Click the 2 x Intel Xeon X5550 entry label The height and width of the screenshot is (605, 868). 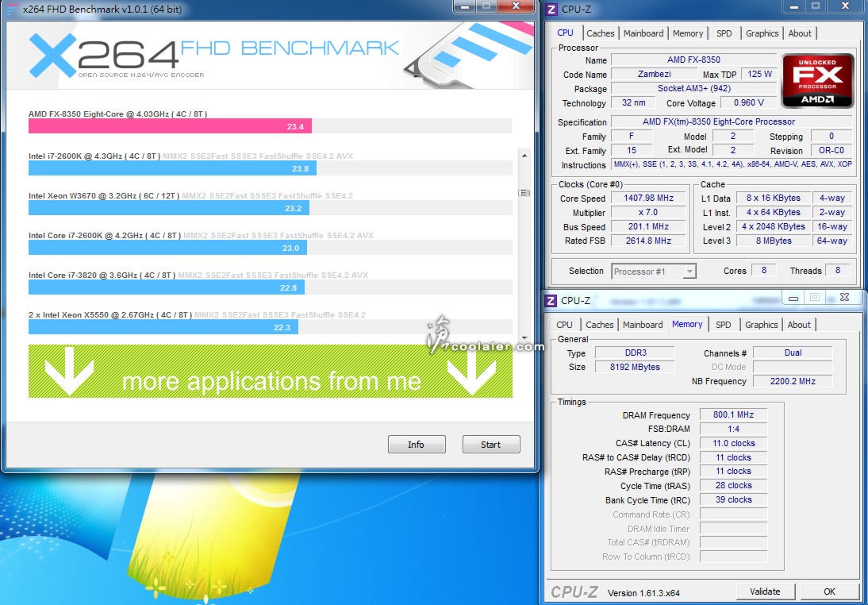pos(110,314)
